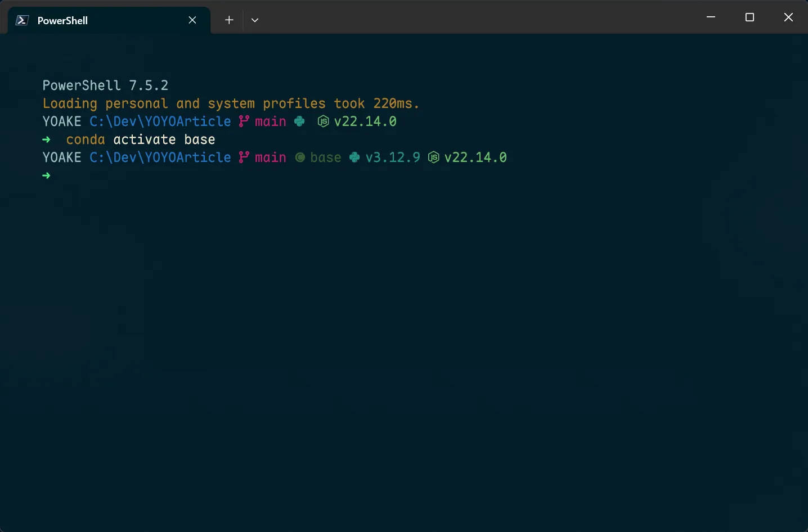Screen dimensions: 808x532
Task: Click the git branch icon on second prompt
Action: click(244, 157)
